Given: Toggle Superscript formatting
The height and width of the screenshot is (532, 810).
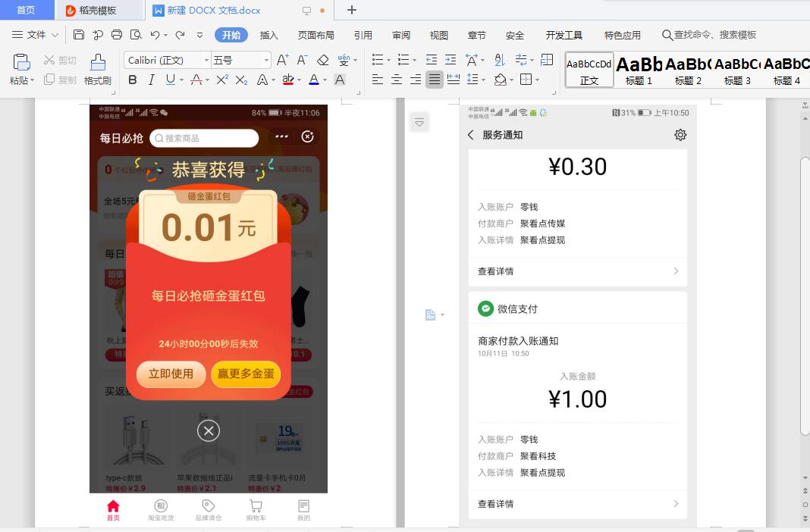Looking at the screenshot, I should (x=222, y=80).
